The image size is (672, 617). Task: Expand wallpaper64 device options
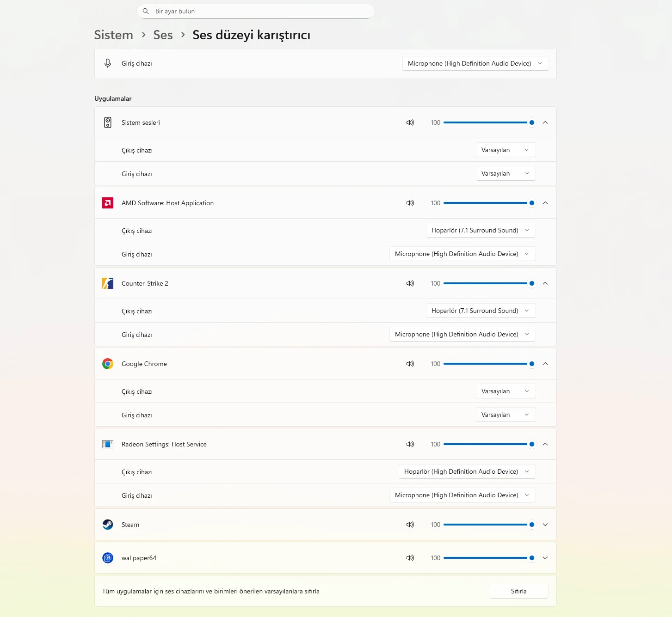[545, 558]
